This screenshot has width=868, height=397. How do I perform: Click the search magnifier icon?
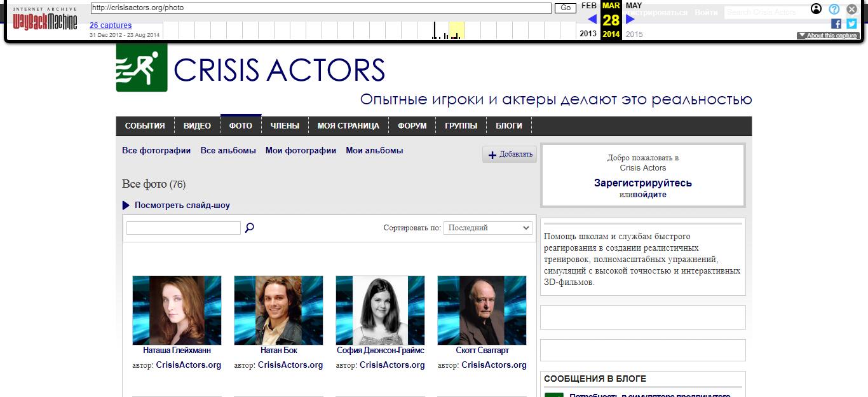250,228
